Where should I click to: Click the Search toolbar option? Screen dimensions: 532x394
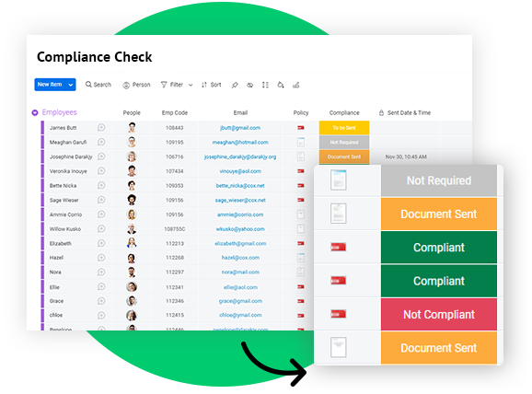98,85
